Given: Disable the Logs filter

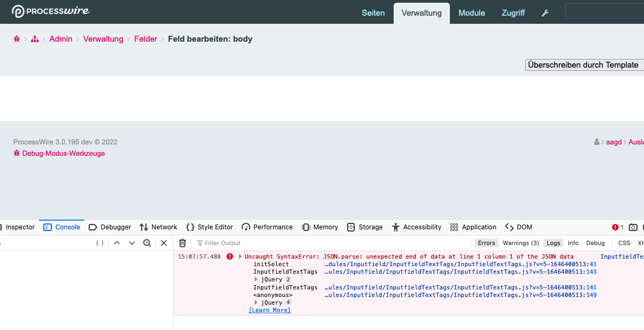Looking at the screenshot, I should (x=553, y=243).
